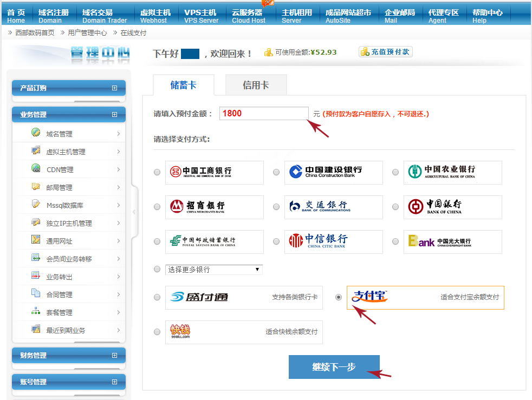This screenshot has width=532, height=400.
Task: Click the continue to next step button
Action: pos(334,367)
